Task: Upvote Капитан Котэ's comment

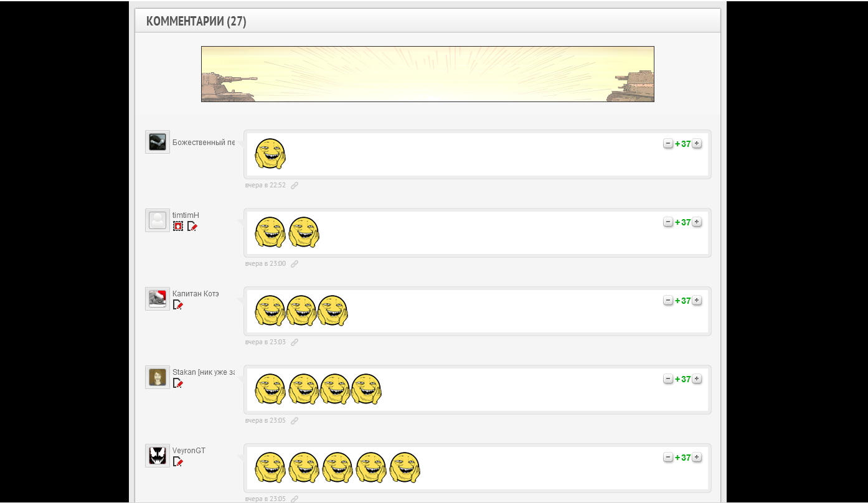Action: click(697, 301)
